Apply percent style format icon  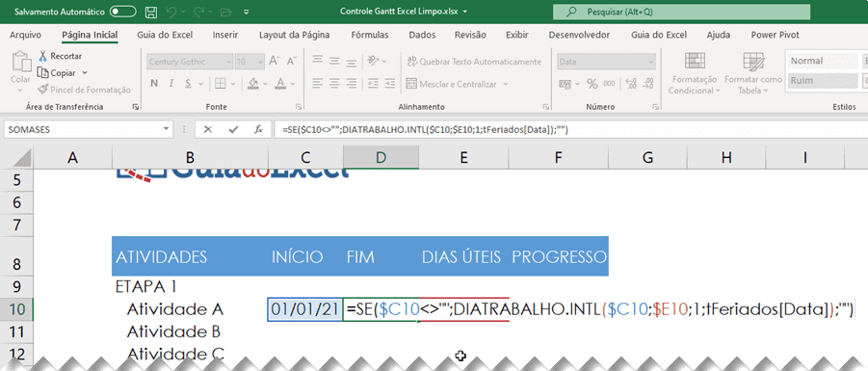point(592,84)
